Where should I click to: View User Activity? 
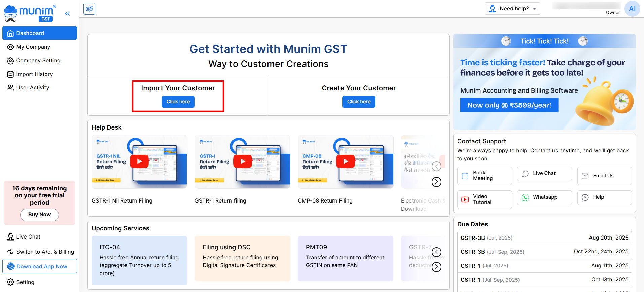[x=40, y=88]
